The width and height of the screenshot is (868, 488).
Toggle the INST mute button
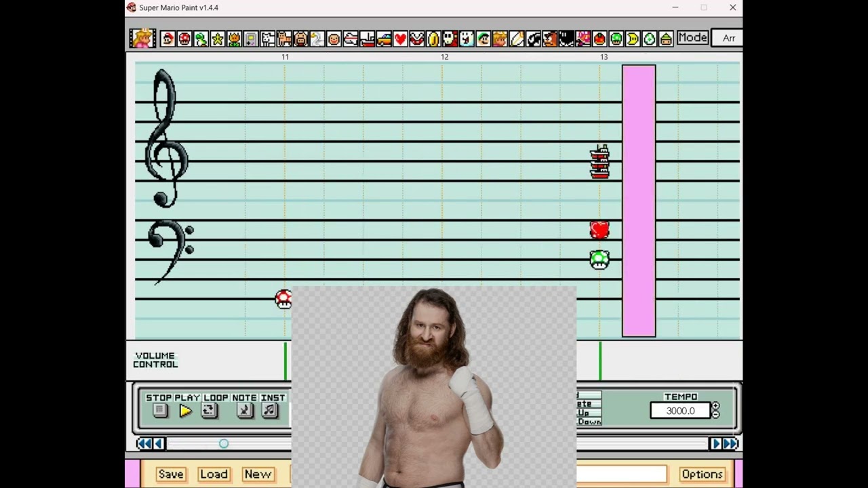tap(270, 410)
